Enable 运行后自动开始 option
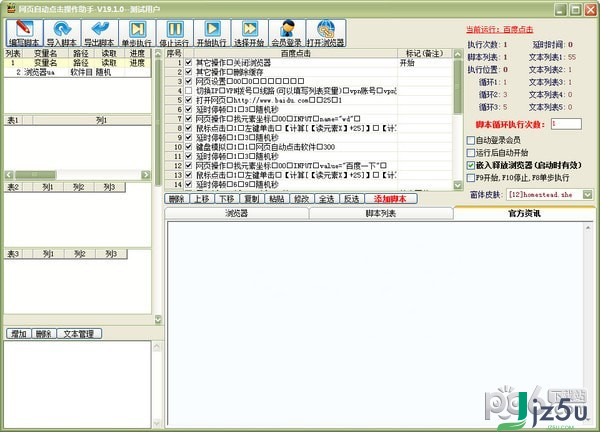This screenshot has height=432, width=600. (471, 153)
